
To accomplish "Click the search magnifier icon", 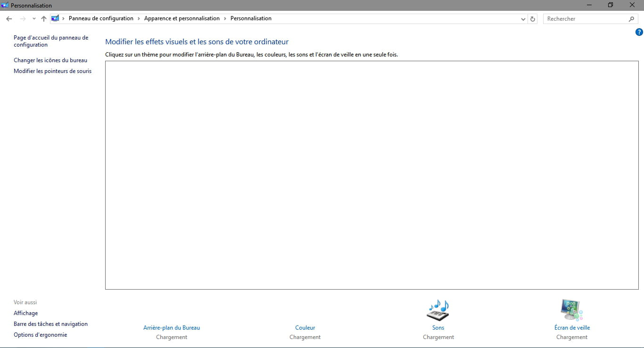I will 631,19.
